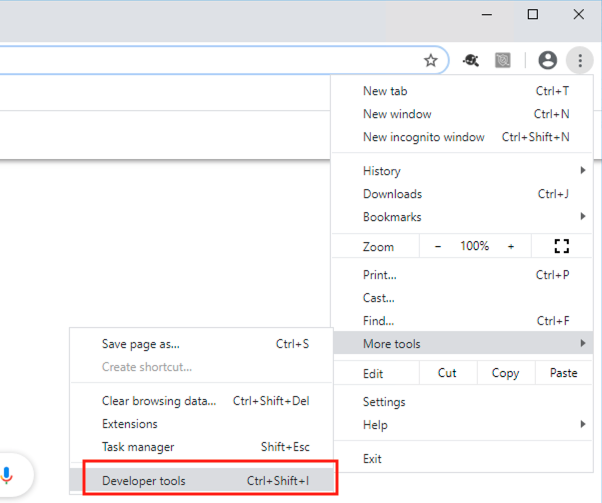Expand the History submenu

pos(462,170)
